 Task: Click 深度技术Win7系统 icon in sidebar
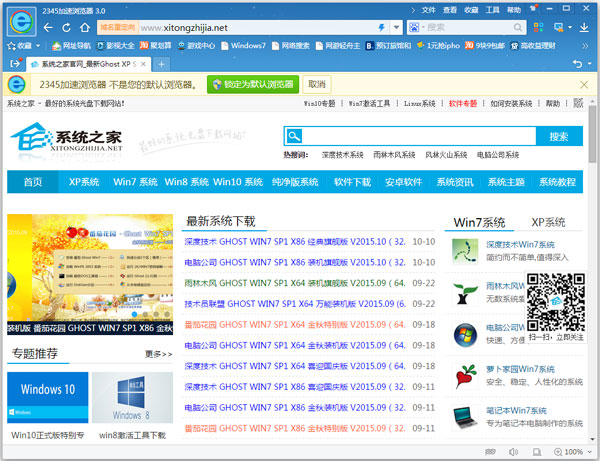click(x=465, y=251)
